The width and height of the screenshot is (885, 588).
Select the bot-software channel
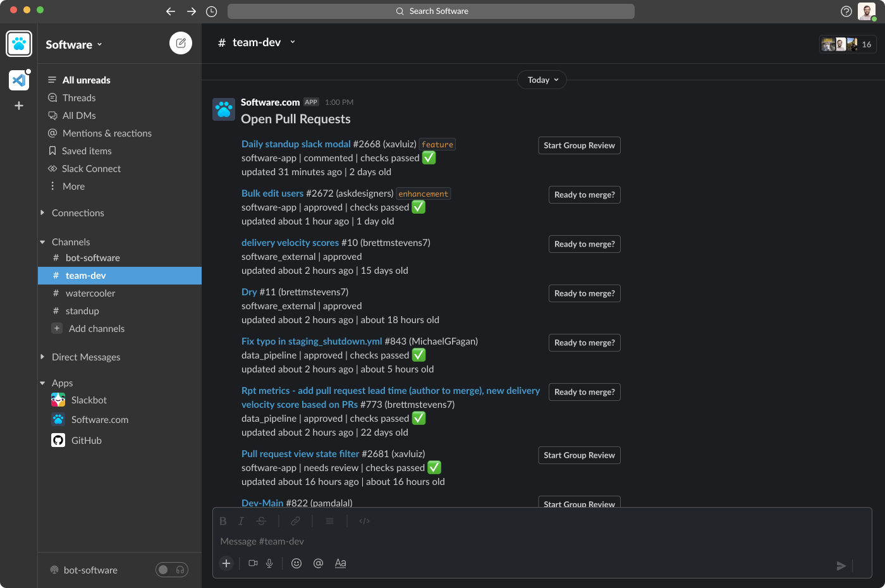(119, 258)
